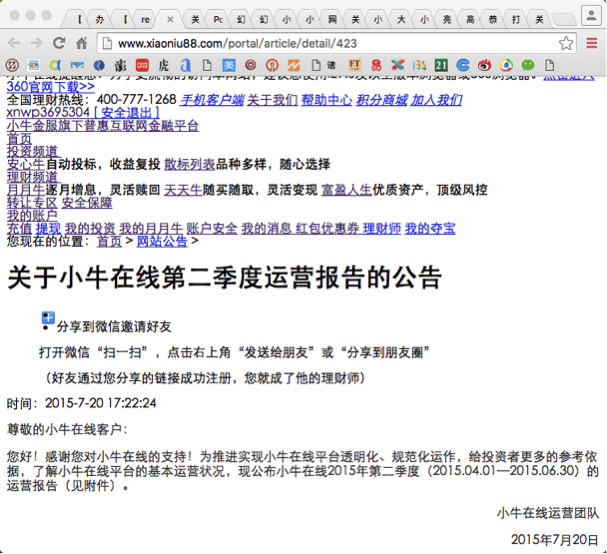Viewport: 607px width, 554px height.
Task: Bookmark this page with the star
Action: click(566, 43)
